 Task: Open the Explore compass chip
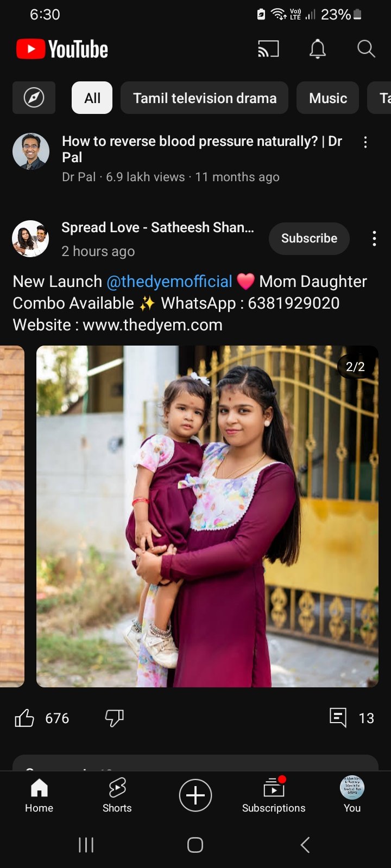pyautogui.click(x=34, y=98)
